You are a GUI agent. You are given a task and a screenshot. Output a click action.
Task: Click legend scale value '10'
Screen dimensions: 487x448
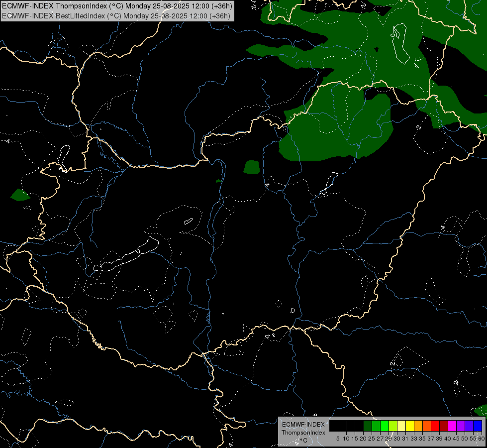tap(346, 439)
